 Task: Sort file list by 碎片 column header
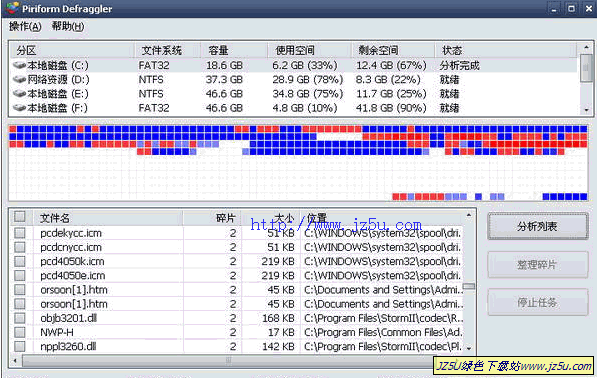coord(212,218)
